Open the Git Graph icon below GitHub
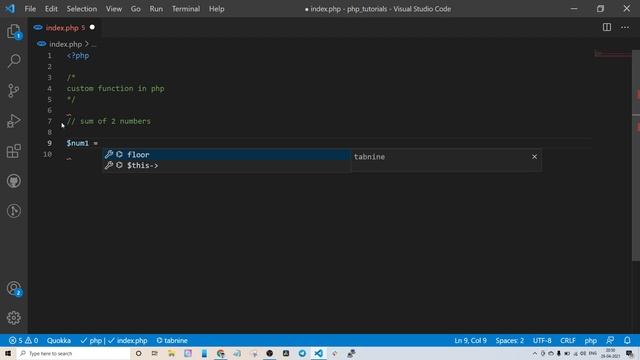The image size is (640, 360). pyautogui.click(x=13, y=211)
